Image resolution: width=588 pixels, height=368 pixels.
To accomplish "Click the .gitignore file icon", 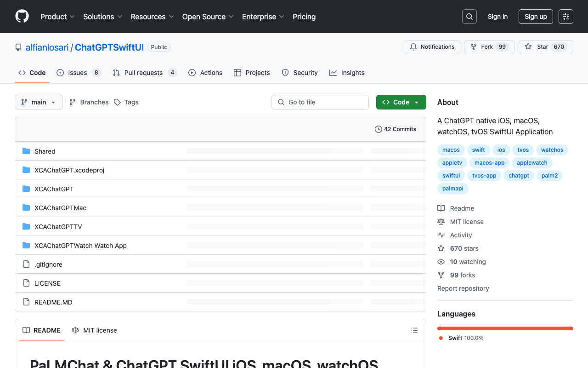I will [26, 264].
